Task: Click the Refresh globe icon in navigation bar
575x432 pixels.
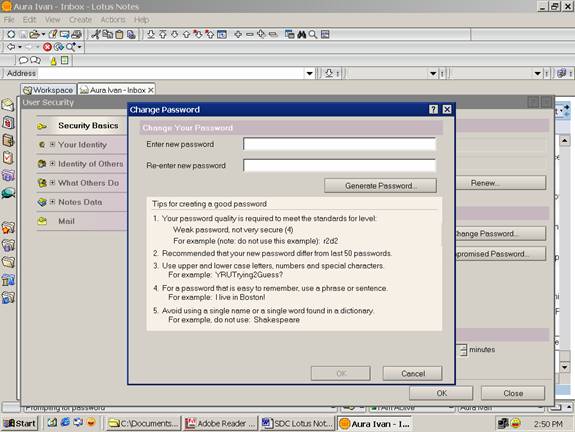Action: pyautogui.click(x=58, y=47)
